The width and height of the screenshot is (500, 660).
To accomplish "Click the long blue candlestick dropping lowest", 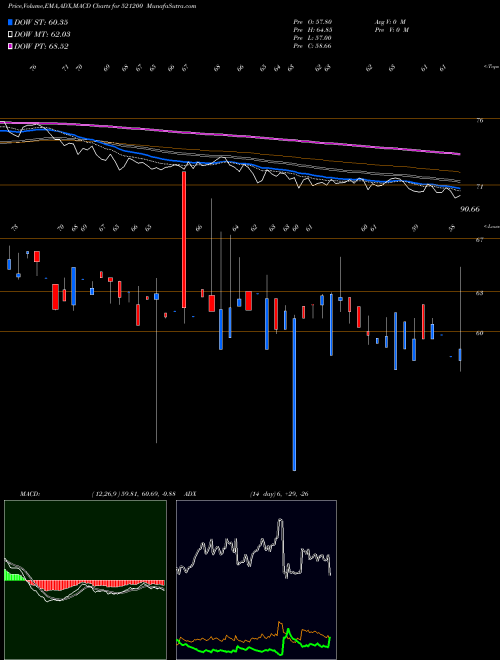I will pyautogui.click(x=294, y=394).
